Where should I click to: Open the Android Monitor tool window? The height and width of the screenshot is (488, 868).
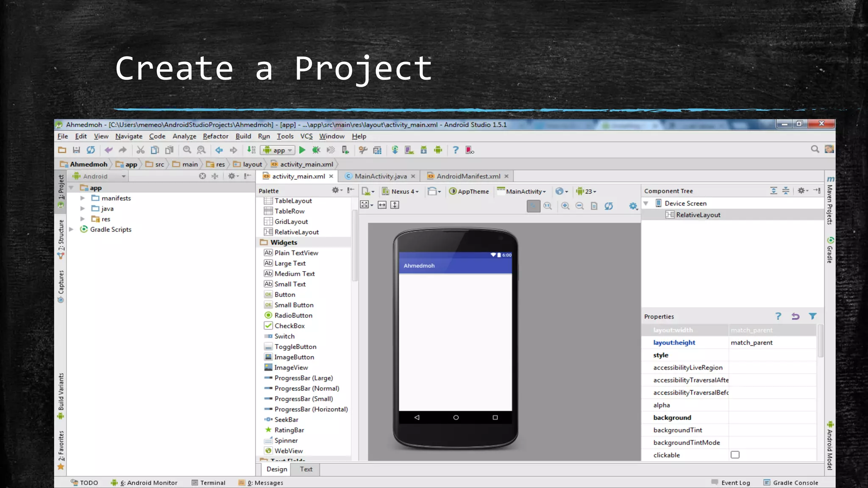click(144, 483)
